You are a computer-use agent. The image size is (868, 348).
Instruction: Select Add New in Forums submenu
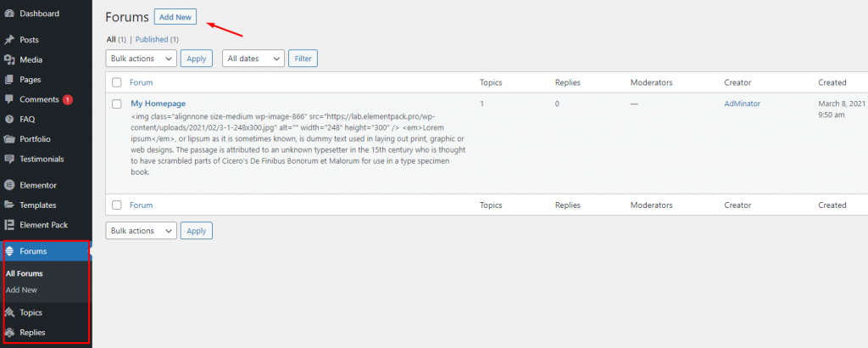point(21,289)
